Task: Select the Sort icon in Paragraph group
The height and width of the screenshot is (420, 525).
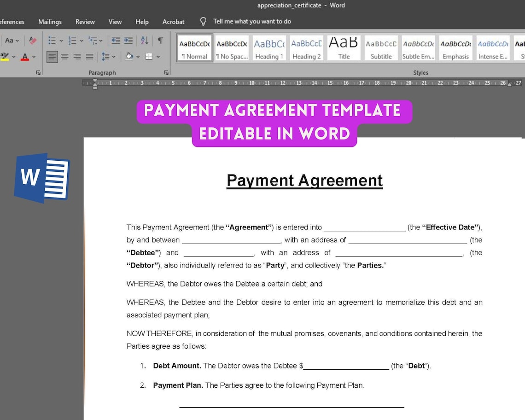Action: [x=144, y=41]
